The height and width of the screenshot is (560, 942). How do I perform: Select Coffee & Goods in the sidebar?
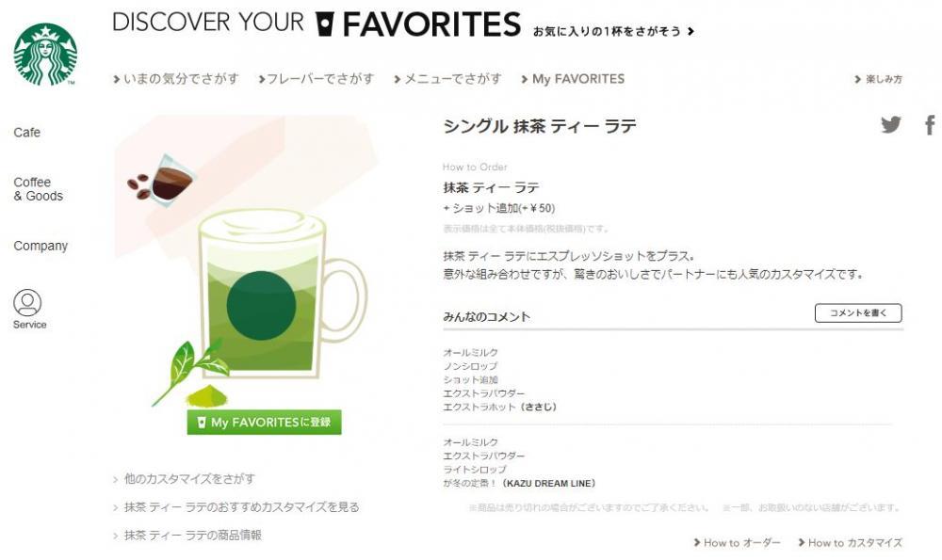(38, 189)
